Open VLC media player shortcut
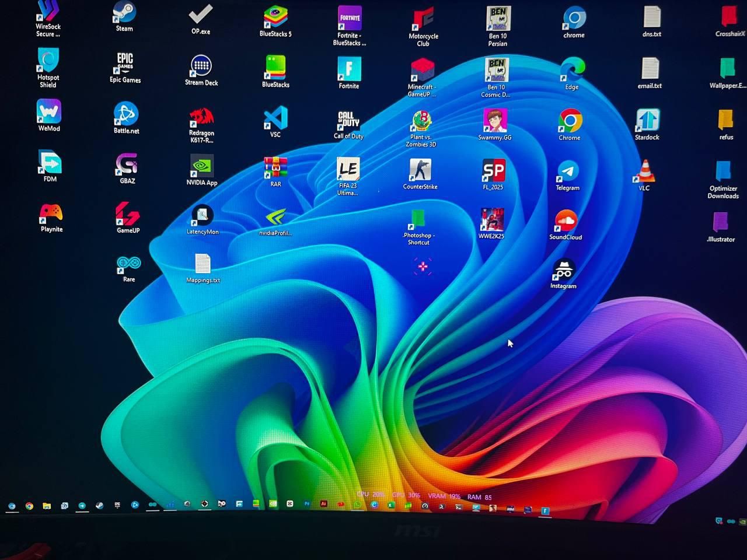The image size is (747, 560). 645,175
